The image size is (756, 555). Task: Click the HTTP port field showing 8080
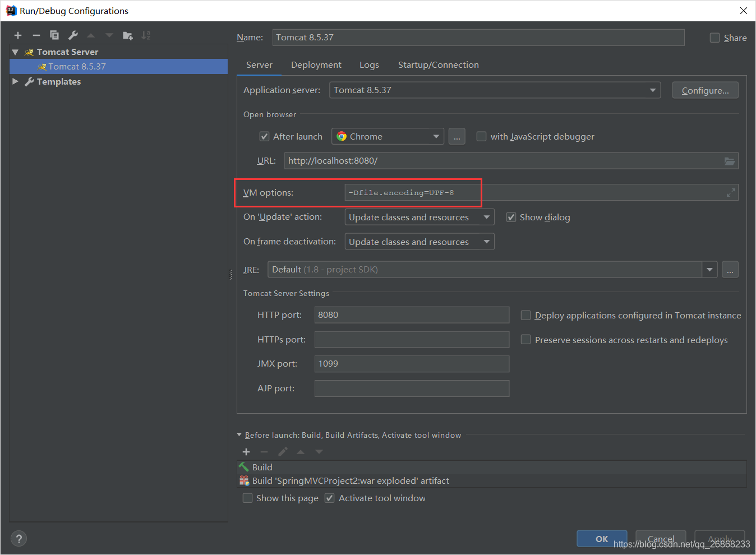412,315
